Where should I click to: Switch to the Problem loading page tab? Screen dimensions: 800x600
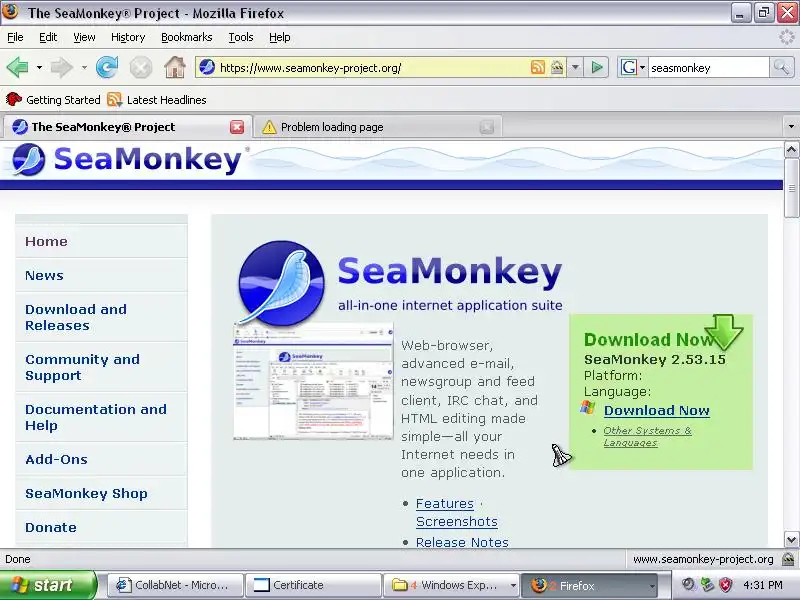point(378,127)
